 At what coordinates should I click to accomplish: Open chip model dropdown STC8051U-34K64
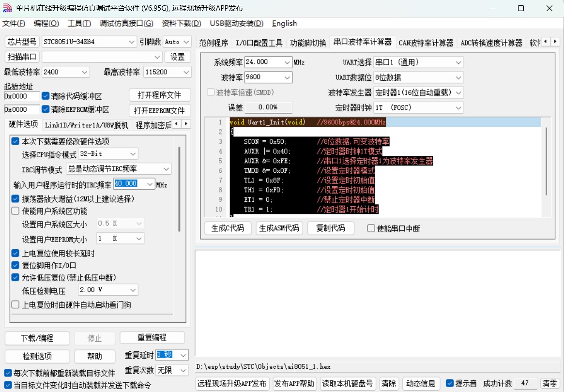coord(89,42)
